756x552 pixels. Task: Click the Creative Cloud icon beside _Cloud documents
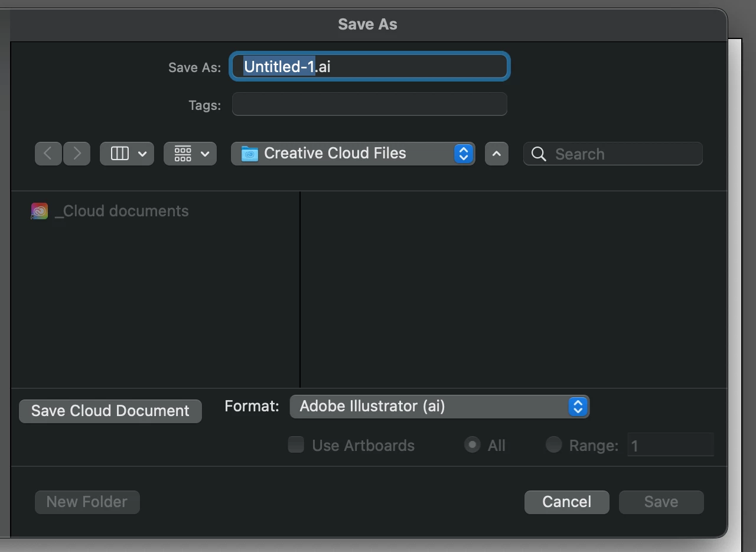tap(40, 211)
